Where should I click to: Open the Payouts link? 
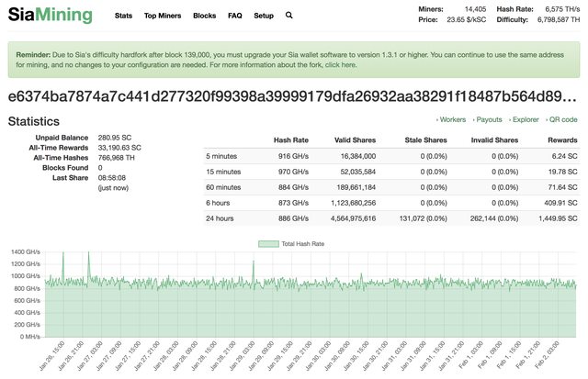(x=487, y=119)
